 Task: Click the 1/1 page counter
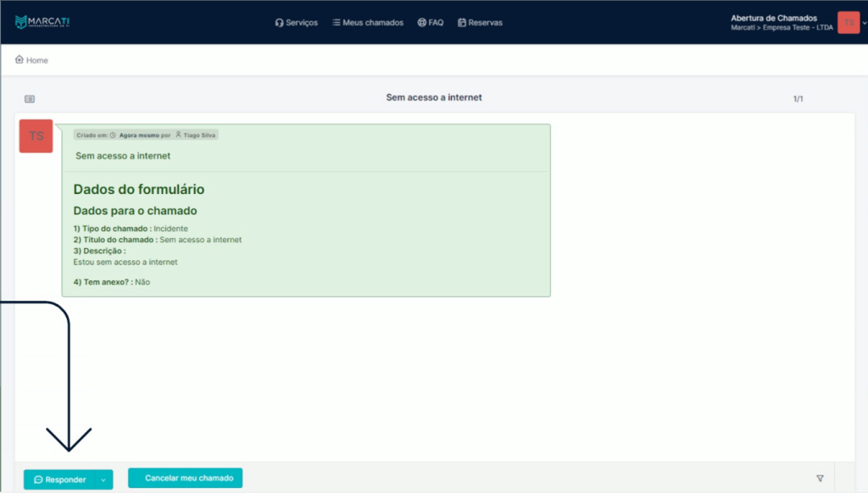click(x=798, y=99)
